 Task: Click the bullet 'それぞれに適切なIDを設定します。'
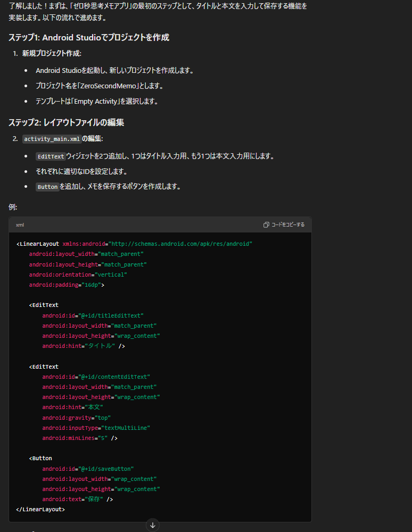click(x=82, y=171)
